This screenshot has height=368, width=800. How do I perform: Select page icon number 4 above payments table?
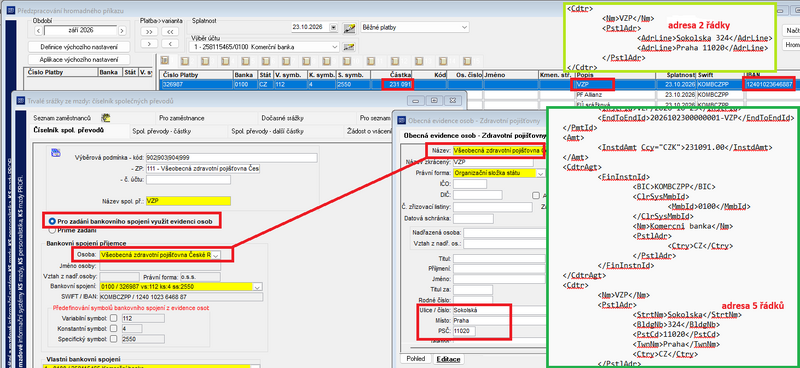point(225,61)
